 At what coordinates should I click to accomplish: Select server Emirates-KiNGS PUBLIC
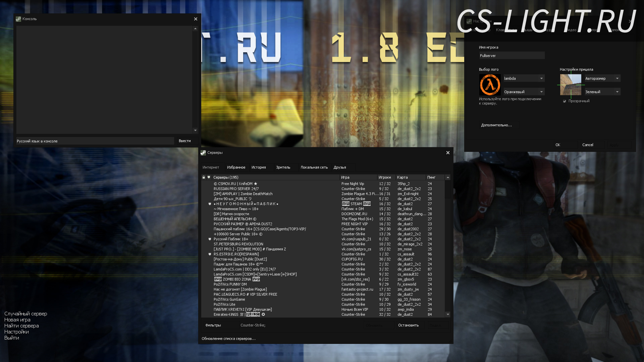pos(323,314)
